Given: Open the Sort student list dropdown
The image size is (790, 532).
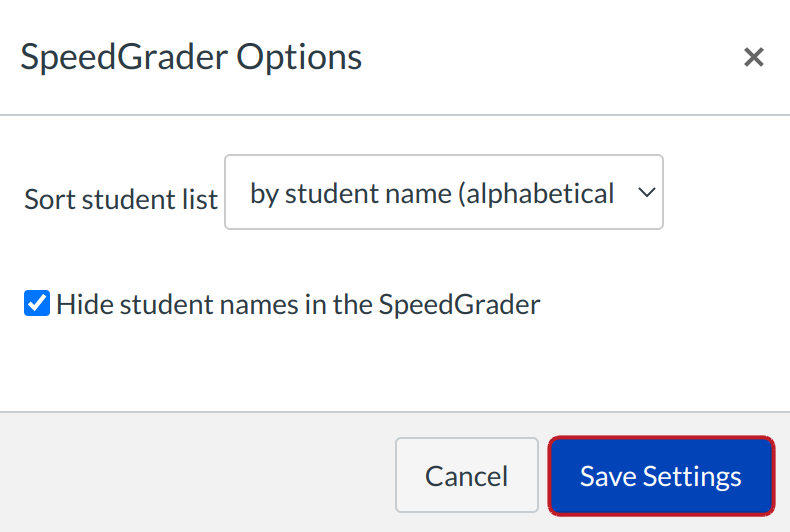Looking at the screenshot, I should tap(443, 192).
